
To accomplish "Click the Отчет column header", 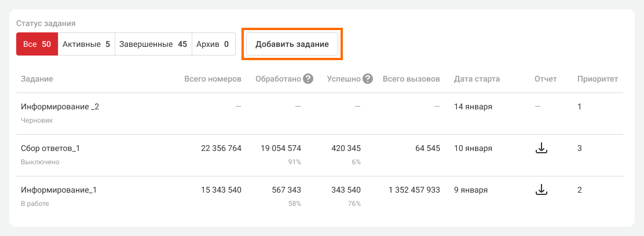I will click(545, 79).
